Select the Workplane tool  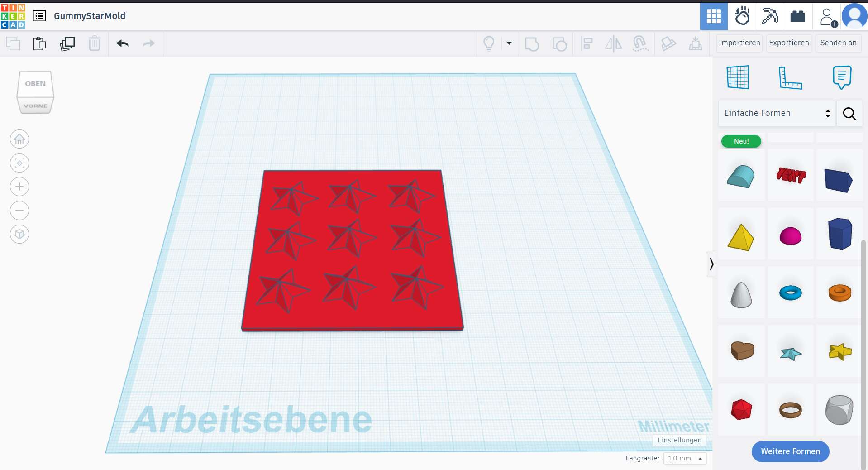coord(738,77)
